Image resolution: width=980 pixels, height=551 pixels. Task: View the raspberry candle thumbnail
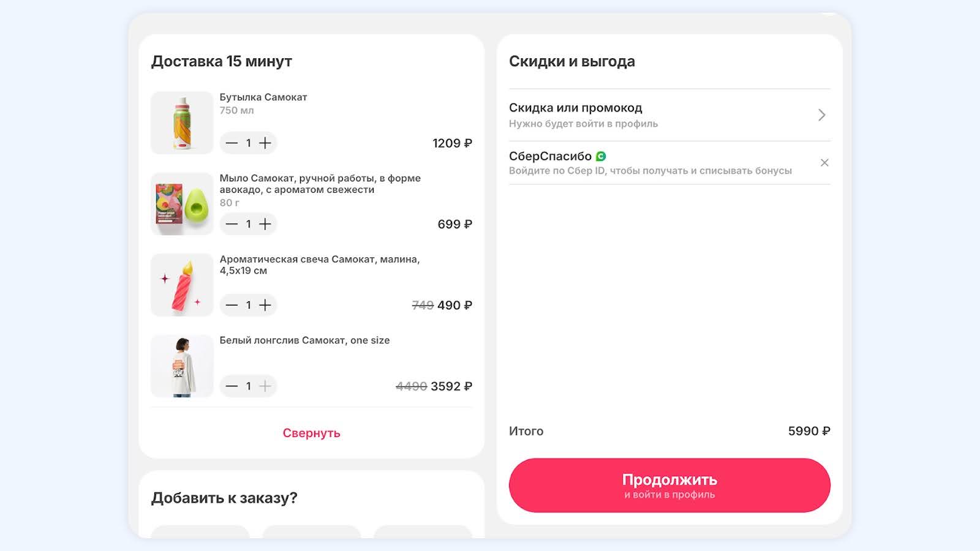pyautogui.click(x=182, y=285)
